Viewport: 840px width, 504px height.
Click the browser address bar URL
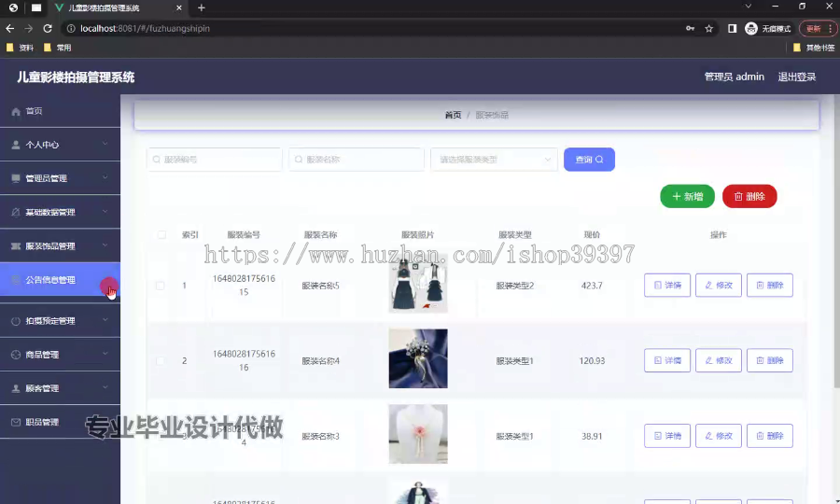tap(146, 28)
